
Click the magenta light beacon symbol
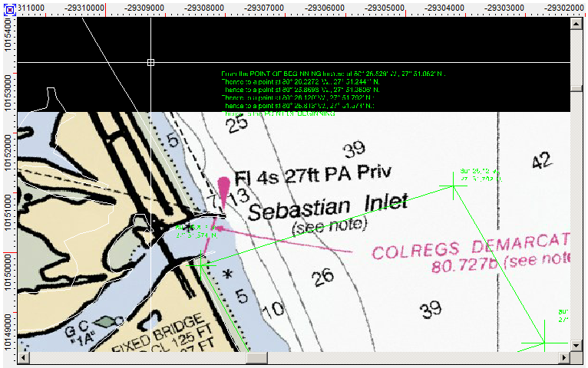click(223, 192)
